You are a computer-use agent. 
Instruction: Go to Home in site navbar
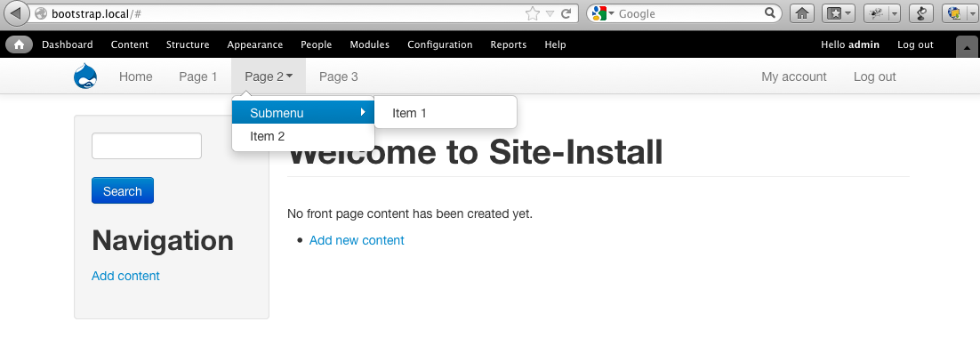click(x=136, y=76)
